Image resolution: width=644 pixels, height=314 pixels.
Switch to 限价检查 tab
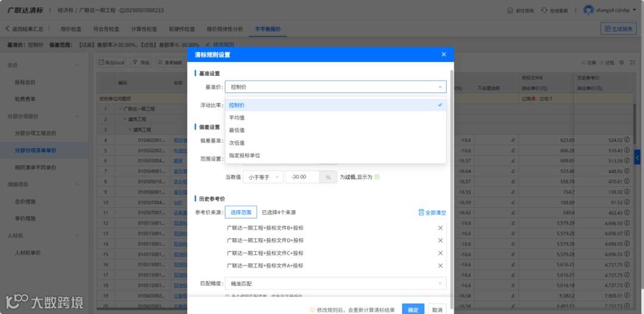[x=71, y=29]
